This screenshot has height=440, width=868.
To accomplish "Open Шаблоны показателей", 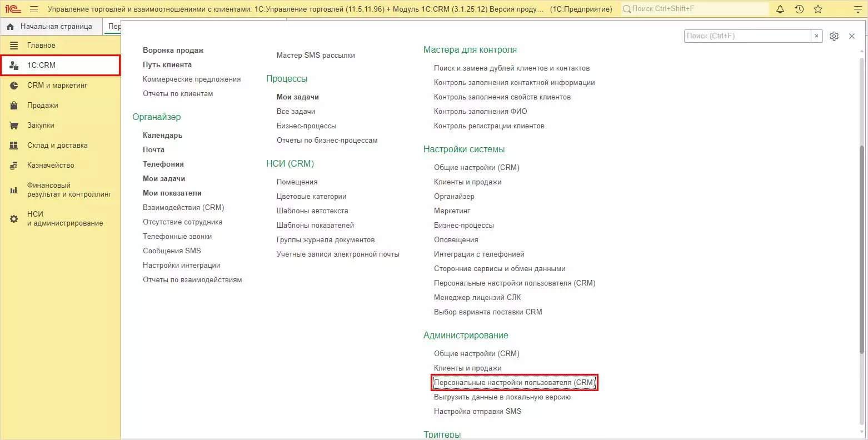I will 316,226.
